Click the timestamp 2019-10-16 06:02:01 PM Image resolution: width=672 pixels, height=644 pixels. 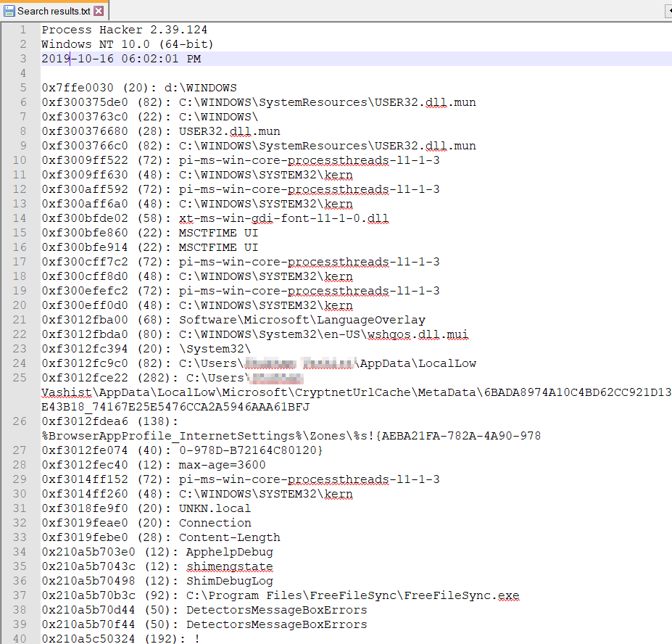click(x=121, y=59)
